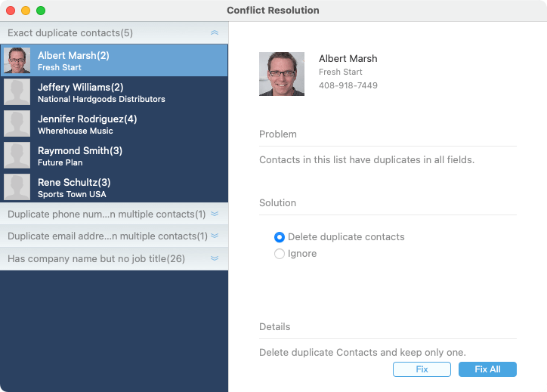Click the phone number 408-918-7449
Image resolution: width=547 pixels, height=392 pixels.
[348, 85]
